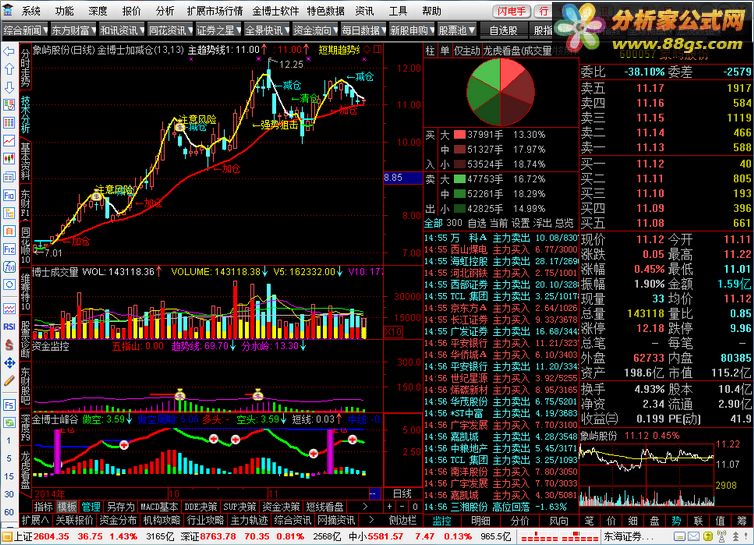Click the Fs icon in left toolbar

click(x=9, y=405)
